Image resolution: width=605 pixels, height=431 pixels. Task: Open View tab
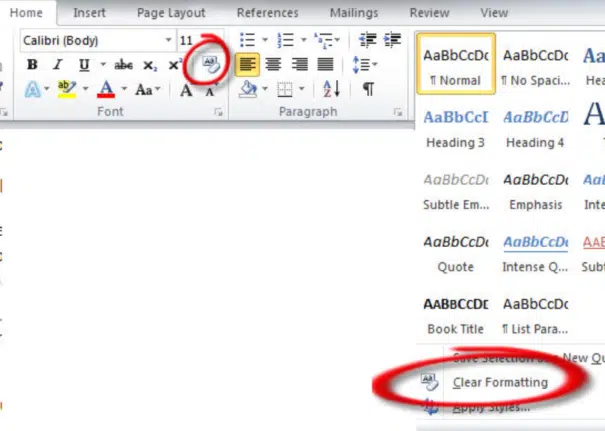[x=494, y=13]
